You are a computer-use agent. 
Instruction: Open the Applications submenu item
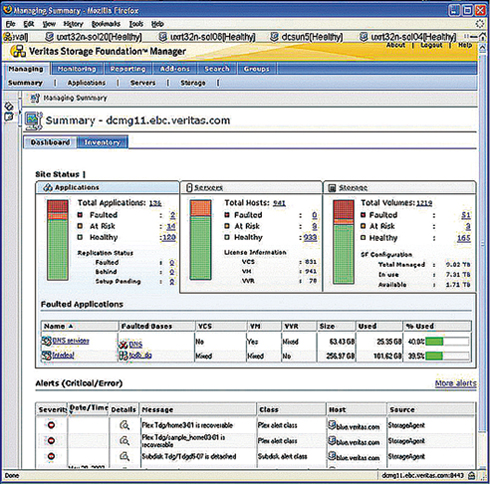click(86, 83)
